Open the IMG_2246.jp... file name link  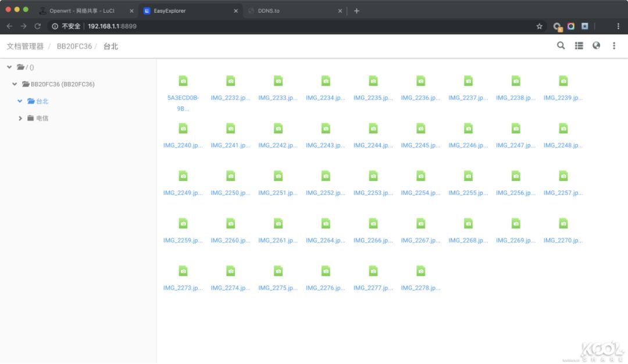point(468,145)
